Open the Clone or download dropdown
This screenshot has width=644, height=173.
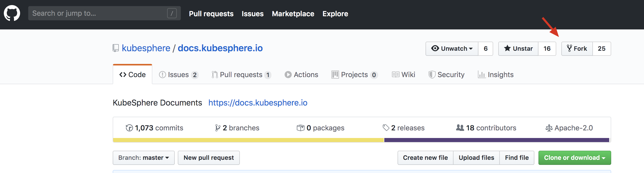click(575, 158)
